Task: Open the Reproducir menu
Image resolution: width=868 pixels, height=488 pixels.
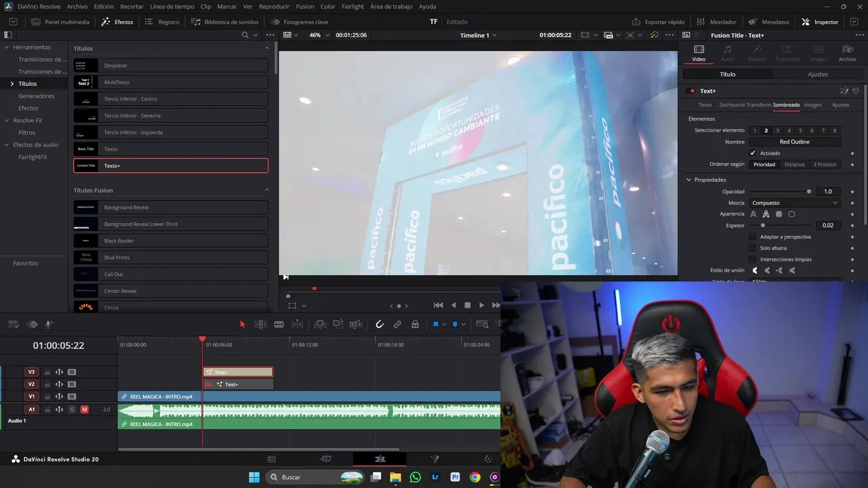Action: tap(274, 6)
